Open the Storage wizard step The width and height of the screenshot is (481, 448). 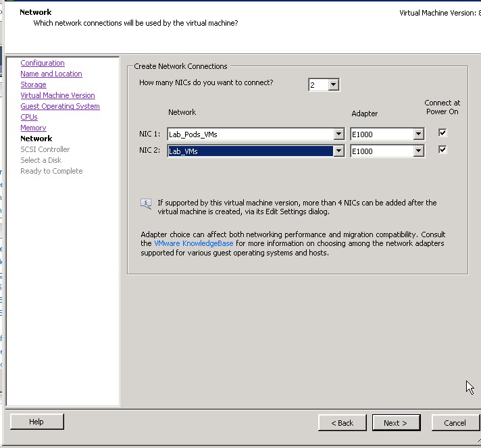coord(33,84)
